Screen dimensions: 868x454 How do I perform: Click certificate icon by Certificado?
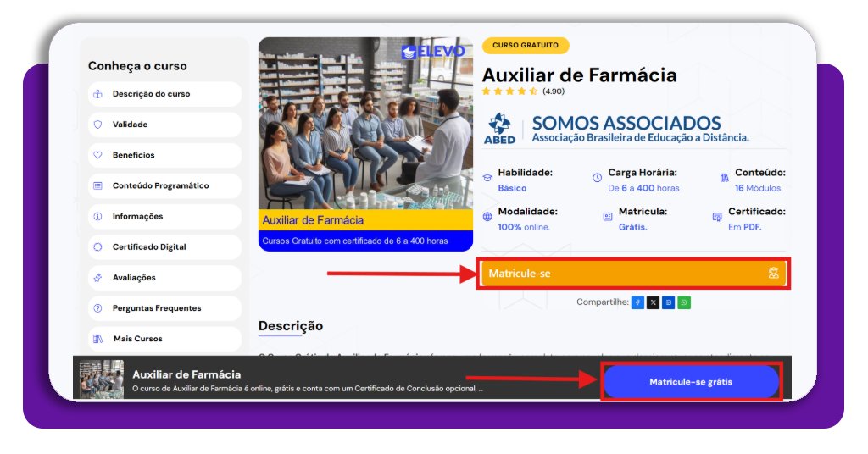coord(717,217)
